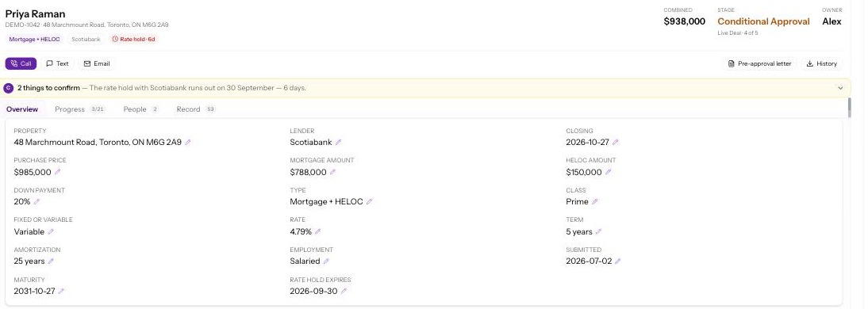Click the $150,000 HELOC amount value
868x309 pixels.
tap(583, 172)
